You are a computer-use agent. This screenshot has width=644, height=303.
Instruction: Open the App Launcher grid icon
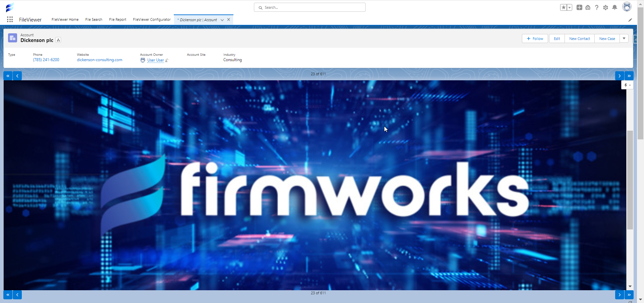tap(10, 19)
